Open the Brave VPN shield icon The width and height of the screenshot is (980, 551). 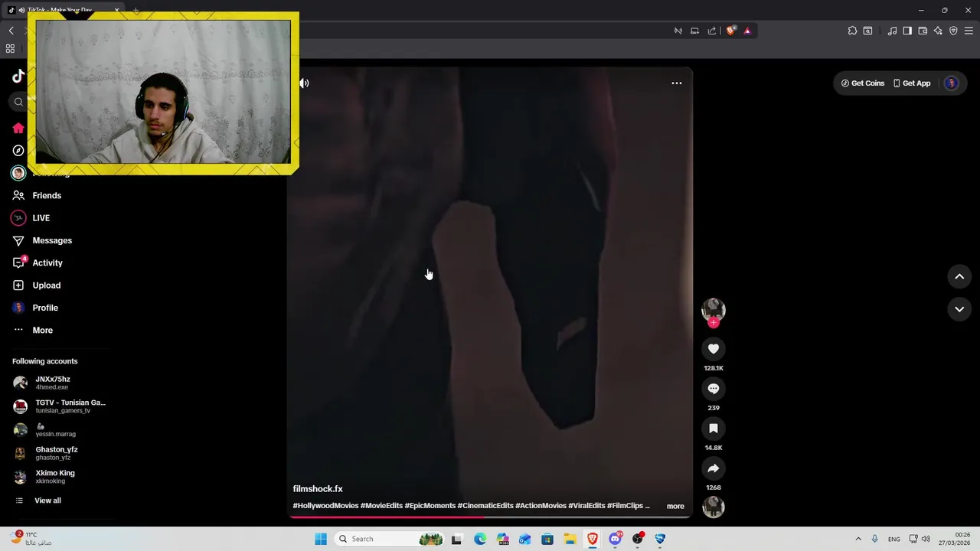coord(953,31)
